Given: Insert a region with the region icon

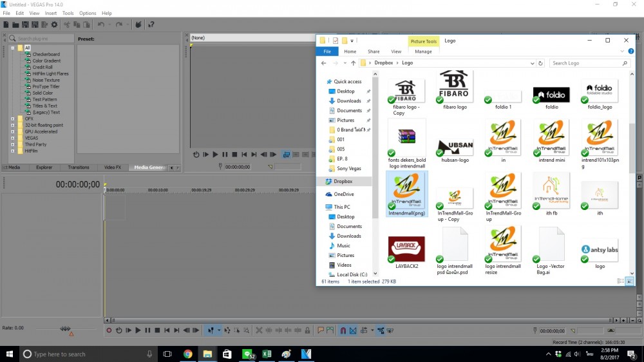Looking at the screenshot, I should point(330,330).
